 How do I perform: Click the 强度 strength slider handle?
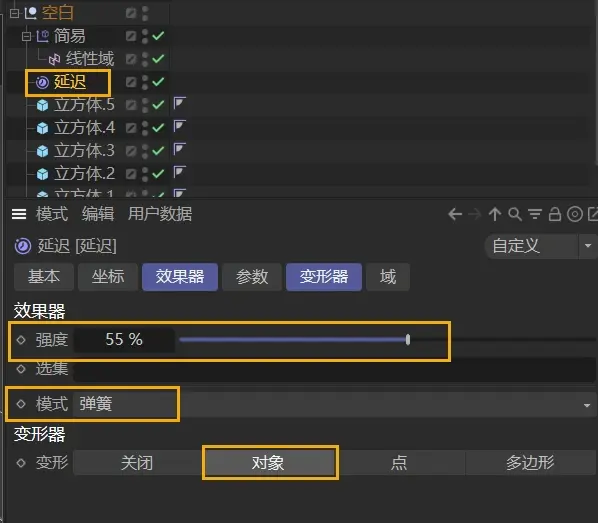point(408,340)
